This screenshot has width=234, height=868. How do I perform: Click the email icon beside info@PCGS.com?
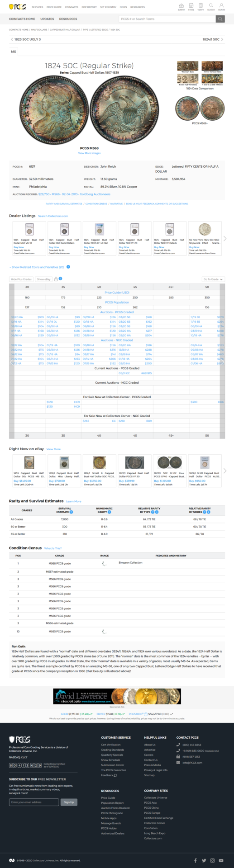pyautogui.click(x=178, y=762)
